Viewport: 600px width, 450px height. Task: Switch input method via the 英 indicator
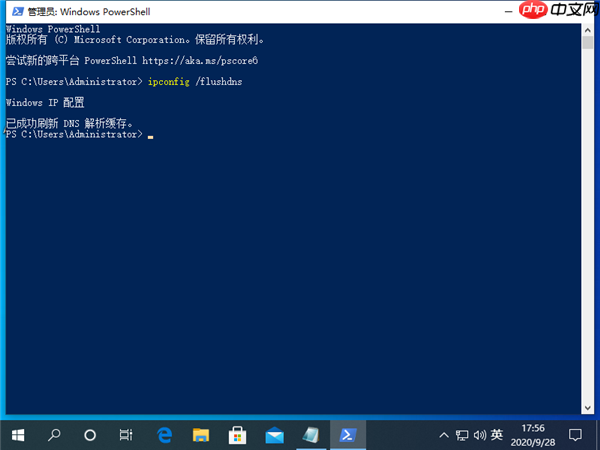coord(497,435)
